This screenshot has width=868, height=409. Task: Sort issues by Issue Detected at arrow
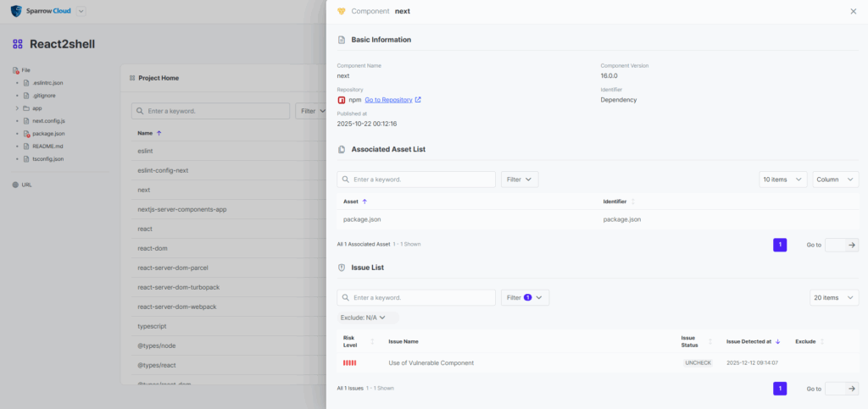(778, 341)
